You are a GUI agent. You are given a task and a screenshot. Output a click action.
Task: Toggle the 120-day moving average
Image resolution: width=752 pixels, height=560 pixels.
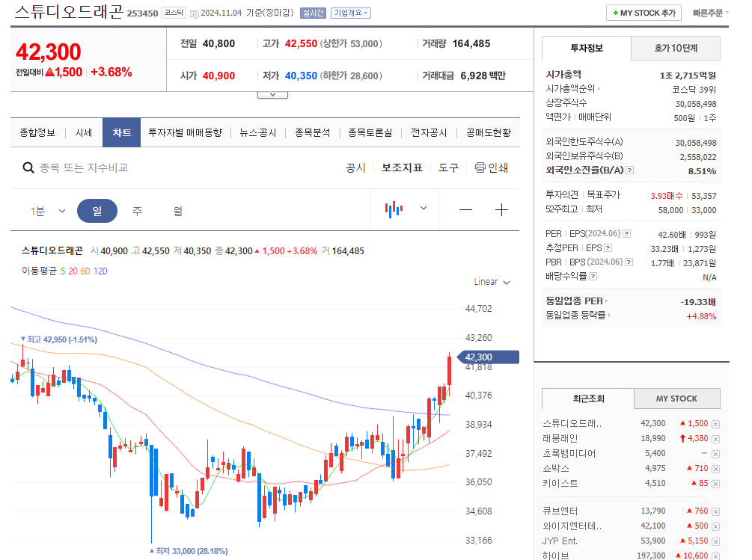100,271
